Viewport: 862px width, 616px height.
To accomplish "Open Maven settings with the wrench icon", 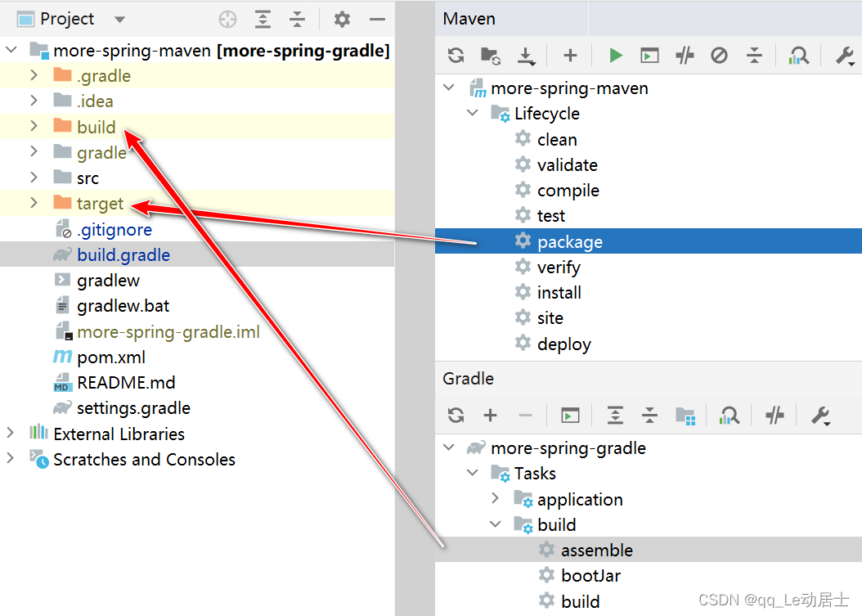I will coord(843,55).
